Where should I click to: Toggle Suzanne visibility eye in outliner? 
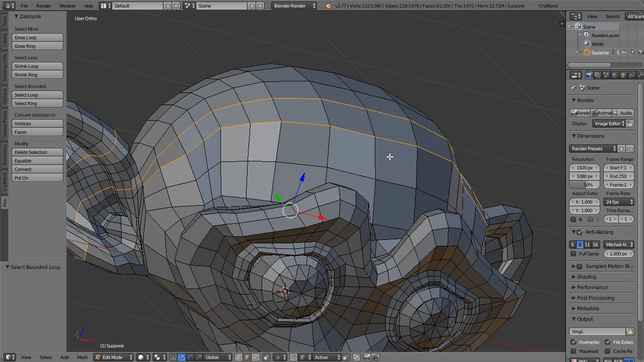point(624,52)
